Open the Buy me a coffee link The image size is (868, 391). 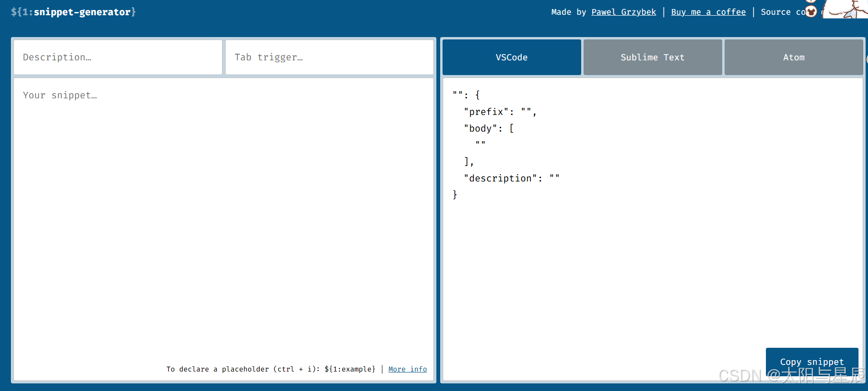(708, 12)
